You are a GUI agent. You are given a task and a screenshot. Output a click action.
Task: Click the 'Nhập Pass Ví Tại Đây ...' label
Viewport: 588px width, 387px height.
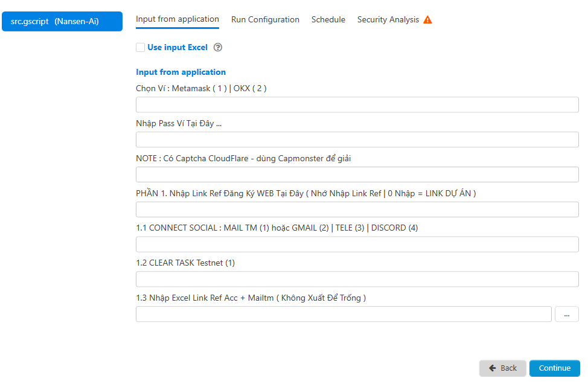pos(179,123)
